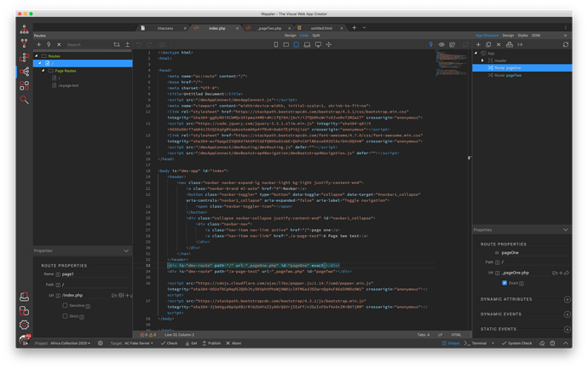Open the Terminal panel
Image resolution: width=588 pixels, height=369 pixels.
[x=476, y=343]
